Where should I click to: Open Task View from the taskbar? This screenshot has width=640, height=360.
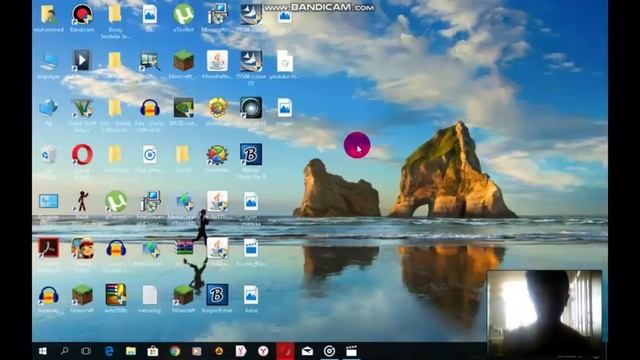86,351
